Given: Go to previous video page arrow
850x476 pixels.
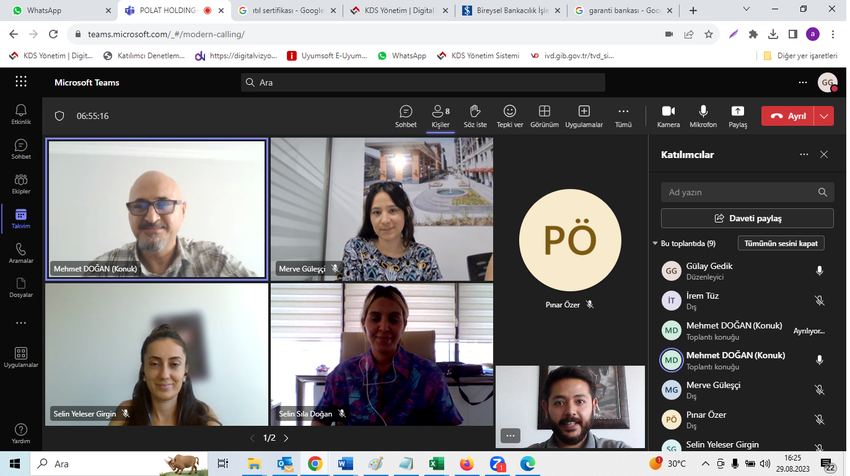Looking at the screenshot, I should (252, 438).
